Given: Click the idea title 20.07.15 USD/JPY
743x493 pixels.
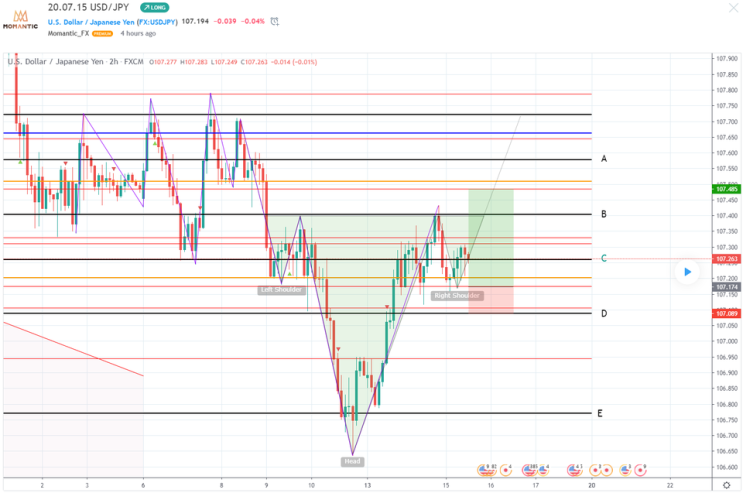Looking at the screenshot, I should click(x=88, y=7).
